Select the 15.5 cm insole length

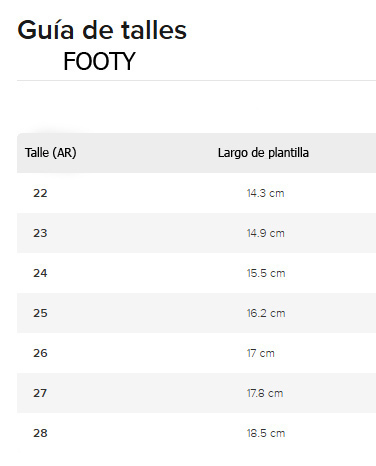click(266, 273)
